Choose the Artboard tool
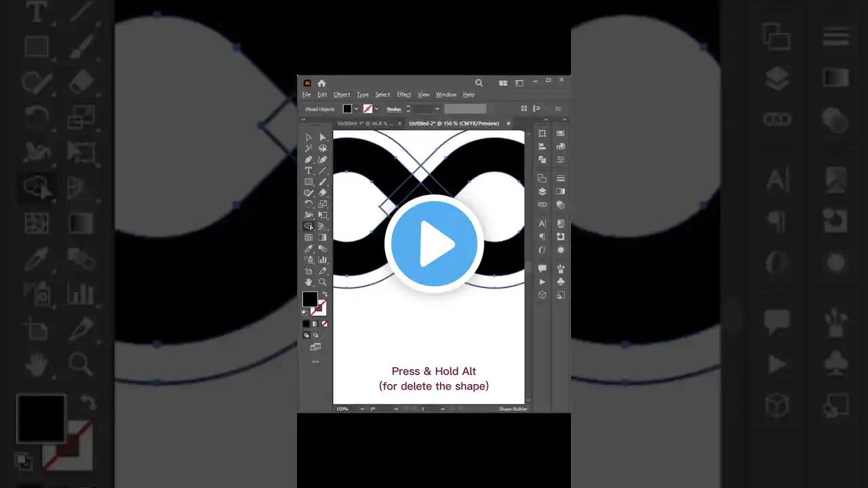Viewport: 868px width, 488px height. (309, 271)
